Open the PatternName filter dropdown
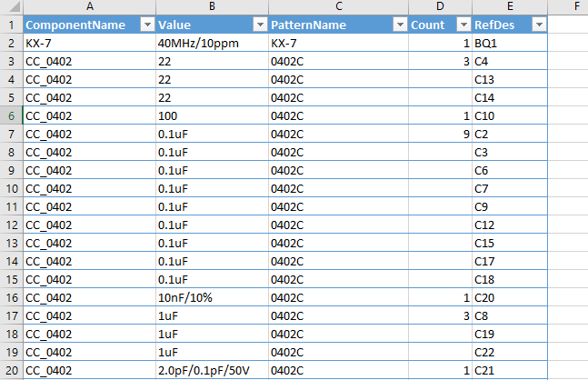This screenshot has height=380, width=588. click(400, 25)
